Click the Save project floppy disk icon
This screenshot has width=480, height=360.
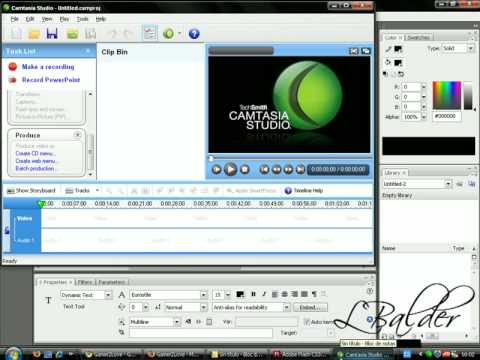click(x=52, y=33)
